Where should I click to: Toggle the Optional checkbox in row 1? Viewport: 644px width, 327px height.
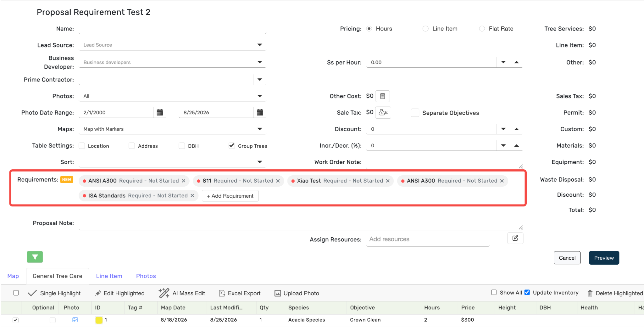[x=53, y=320]
